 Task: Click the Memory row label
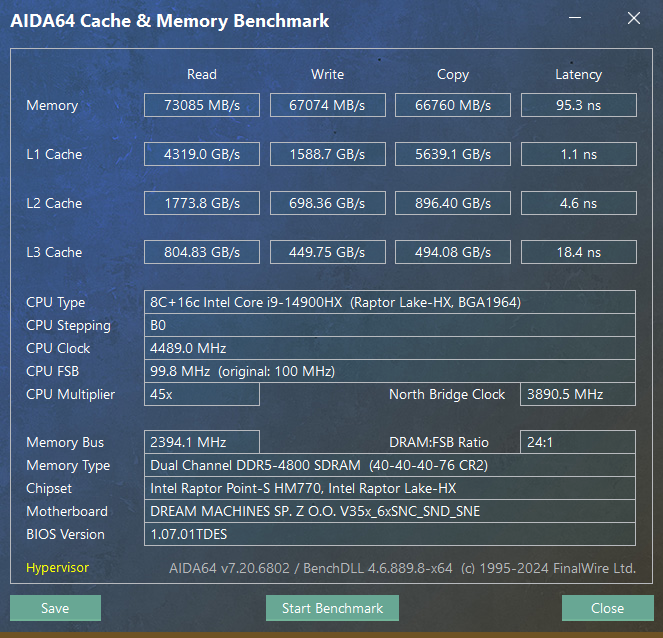[52, 105]
